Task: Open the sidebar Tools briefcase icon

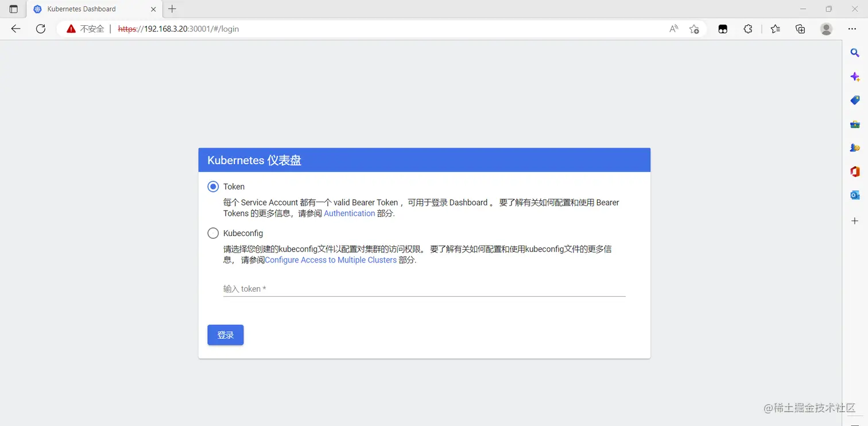Action: (855, 124)
